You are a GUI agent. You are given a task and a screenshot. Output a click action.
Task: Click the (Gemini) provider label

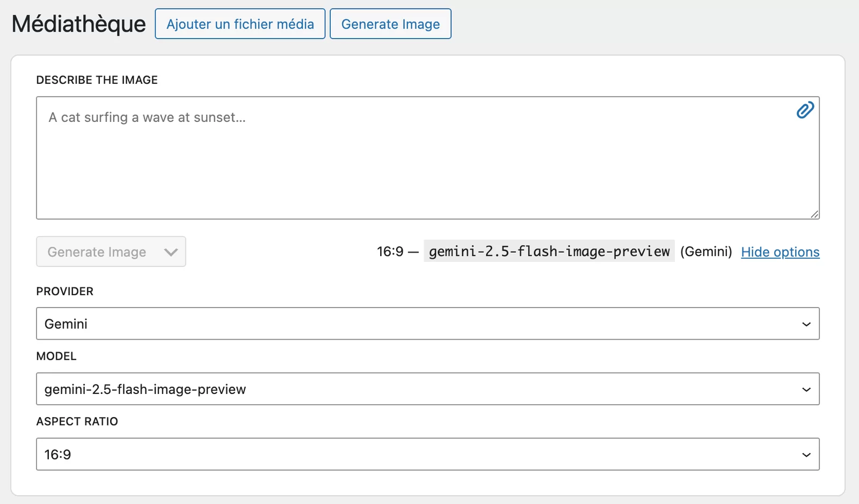click(707, 251)
